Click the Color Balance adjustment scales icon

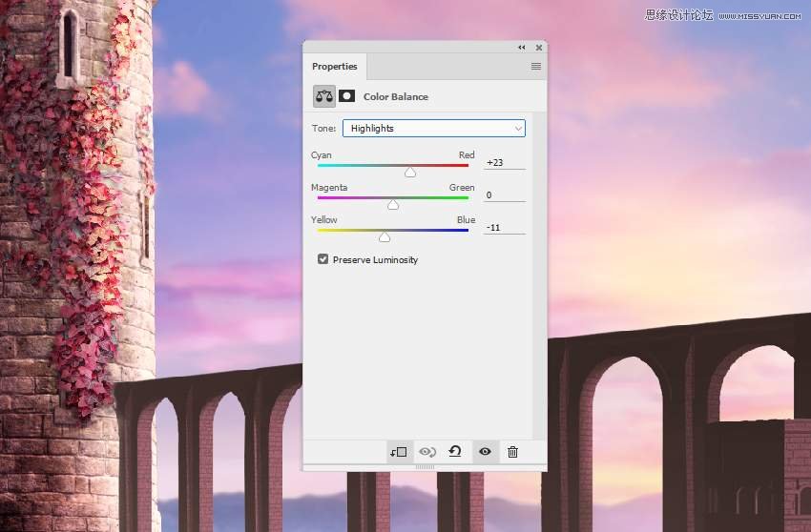tap(324, 96)
